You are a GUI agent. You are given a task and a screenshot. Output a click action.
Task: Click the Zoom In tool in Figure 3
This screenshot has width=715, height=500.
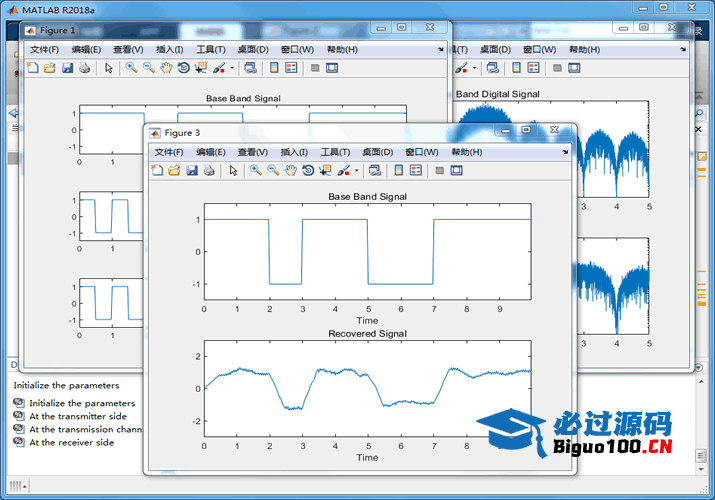pyautogui.click(x=256, y=171)
